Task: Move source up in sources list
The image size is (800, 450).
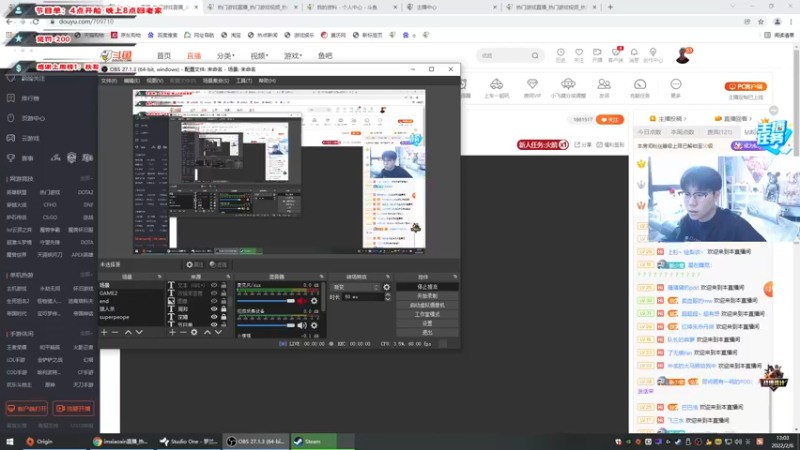Action: pos(207,332)
